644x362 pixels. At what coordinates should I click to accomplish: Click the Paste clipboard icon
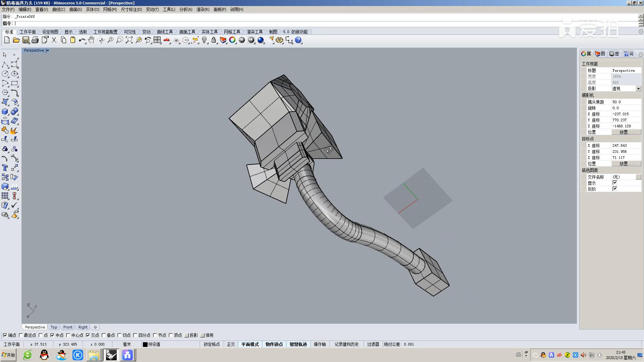(73, 40)
